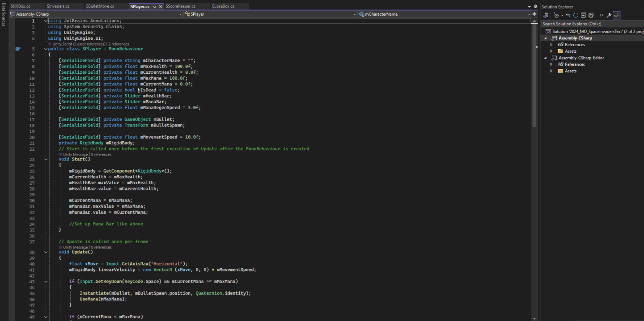Click the editor vertical scrollbar thumb
The image size is (644, 321).
(x=534, y=76)
